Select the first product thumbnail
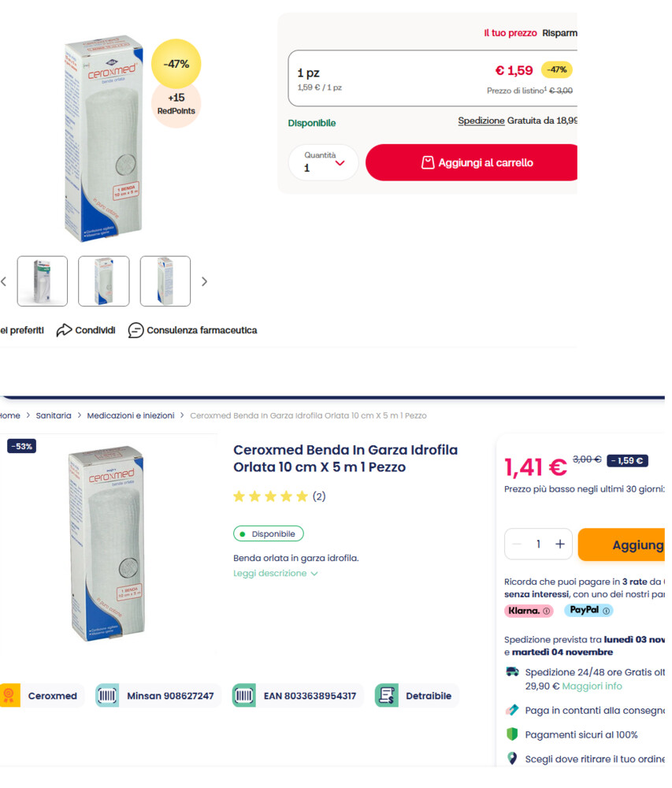 click(43, 281)
